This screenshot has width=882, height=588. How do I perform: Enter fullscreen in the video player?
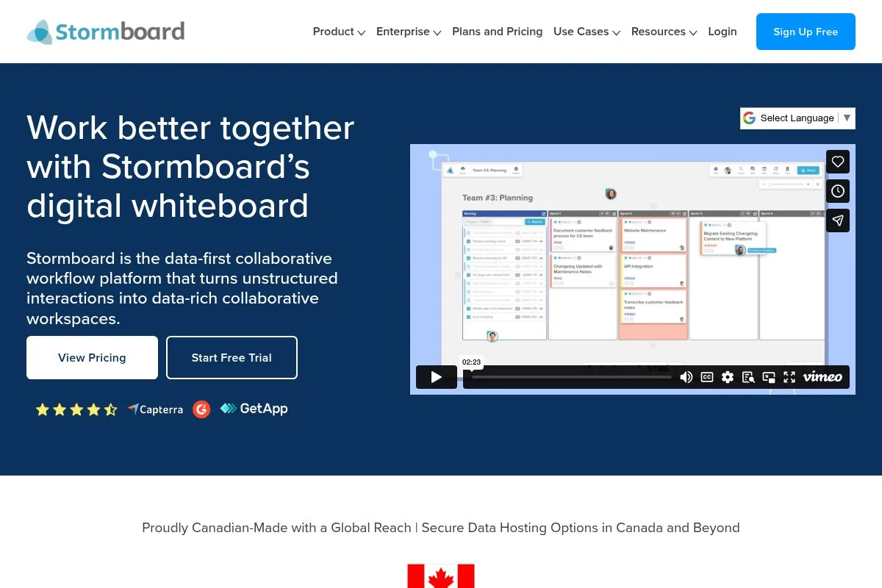(x=789, y=377)
